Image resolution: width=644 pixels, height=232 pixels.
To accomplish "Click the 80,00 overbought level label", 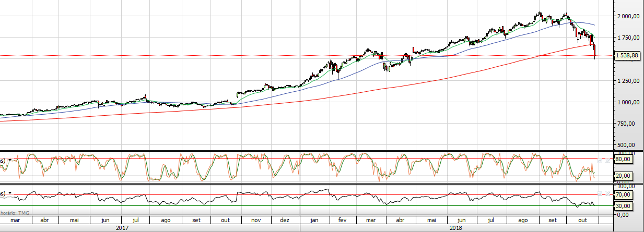I will [625, 159].
